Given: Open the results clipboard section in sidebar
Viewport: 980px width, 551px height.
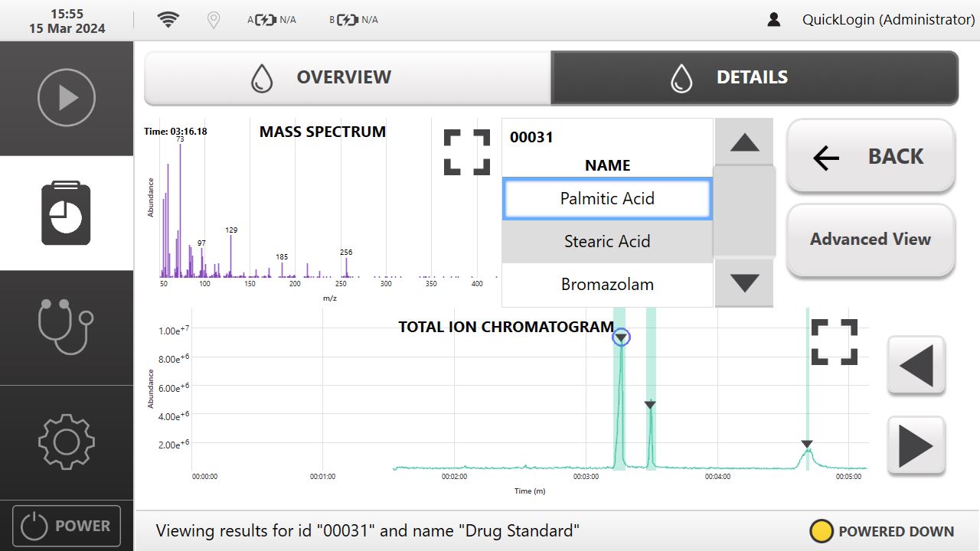Looking at the screenshot, I should 67,214.
